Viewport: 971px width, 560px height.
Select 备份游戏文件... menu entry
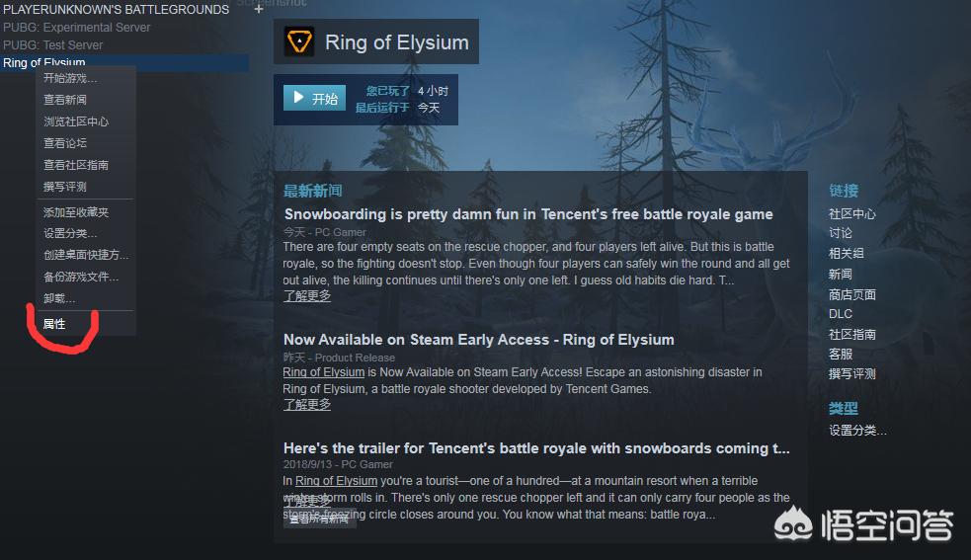coord(81,277)
